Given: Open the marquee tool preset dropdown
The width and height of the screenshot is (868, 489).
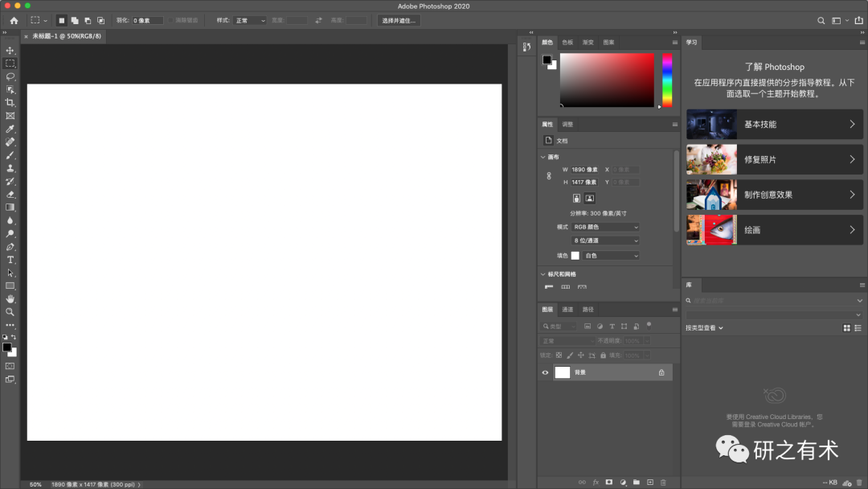Looking at the screenshot, I should point(39,20).
